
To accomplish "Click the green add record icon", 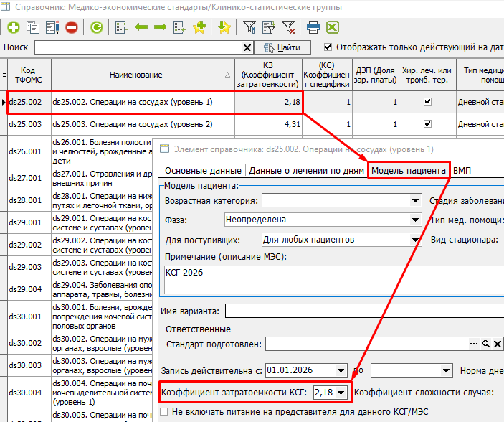I will click(14, 28).
